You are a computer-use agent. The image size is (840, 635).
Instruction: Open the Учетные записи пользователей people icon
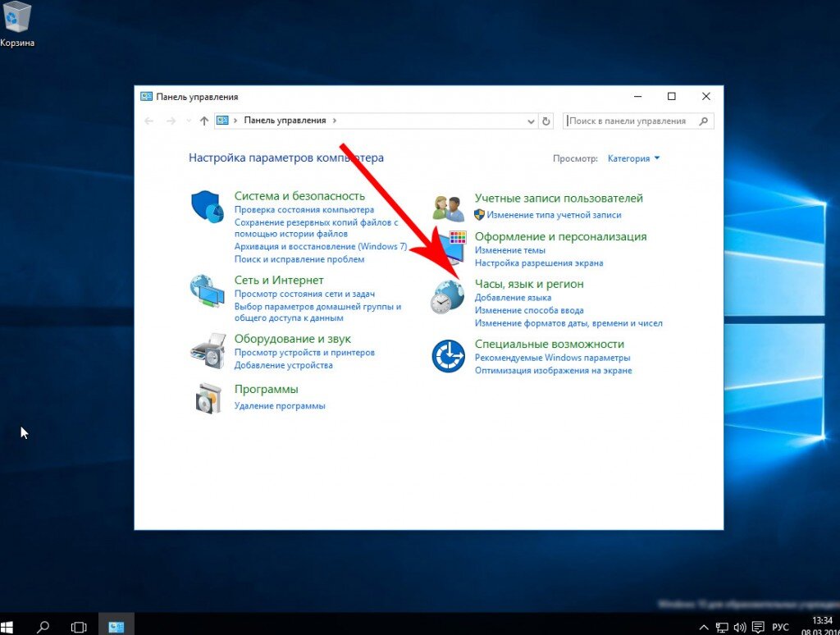[x=449, y=209]
